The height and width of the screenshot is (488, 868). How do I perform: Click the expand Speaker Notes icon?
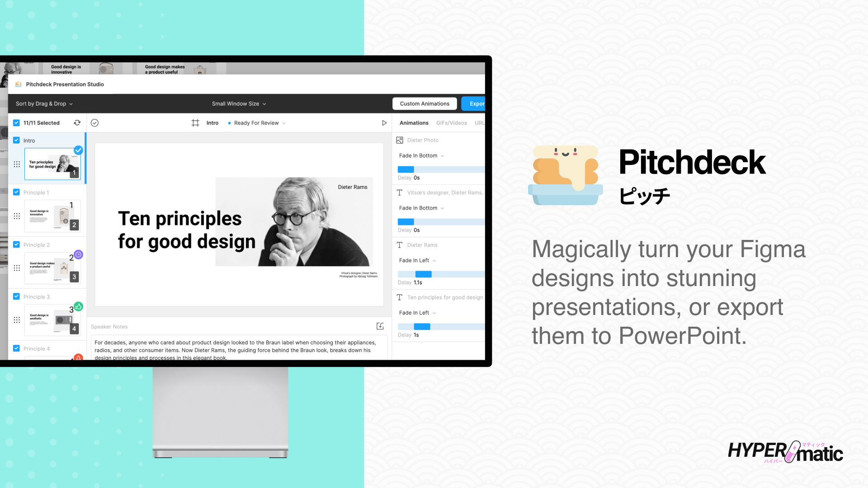380,326
